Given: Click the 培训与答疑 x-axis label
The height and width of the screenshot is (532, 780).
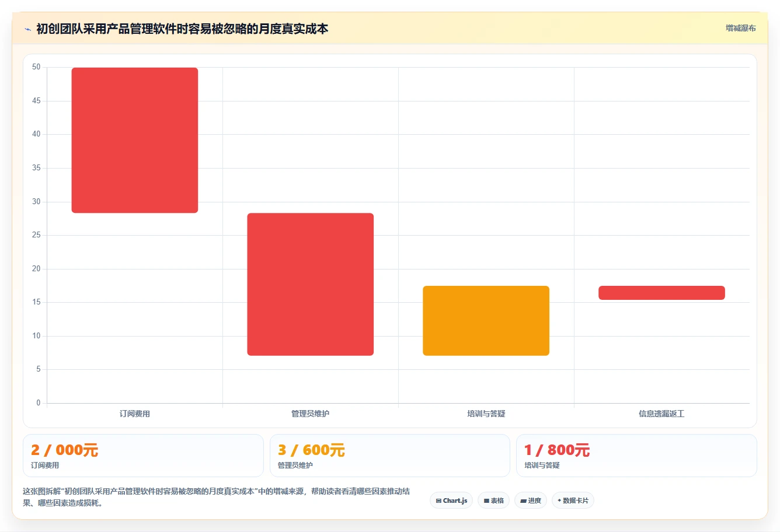Looking at the screenshot, I should pyautogui.click(x=486, y=414).
